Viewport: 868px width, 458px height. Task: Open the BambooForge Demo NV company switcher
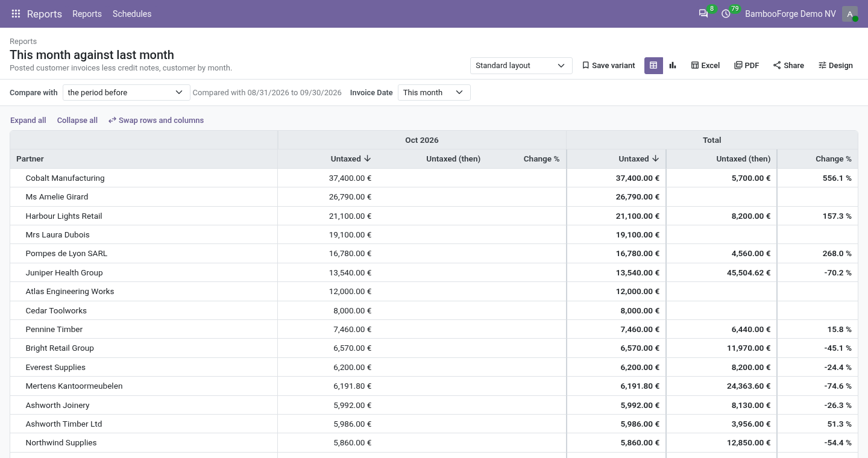[790, 14]
